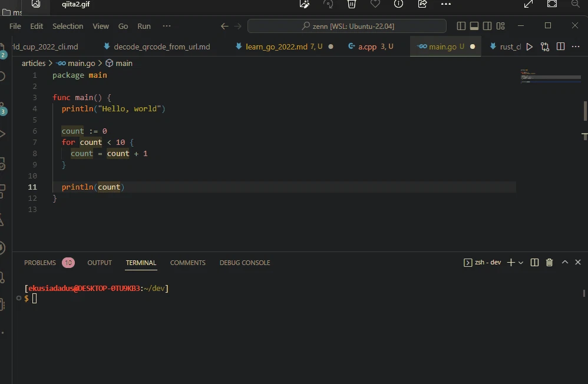This screenshot has width=588, height=384.
Task: Open the Edit menu
Action: tap(37, 27)
